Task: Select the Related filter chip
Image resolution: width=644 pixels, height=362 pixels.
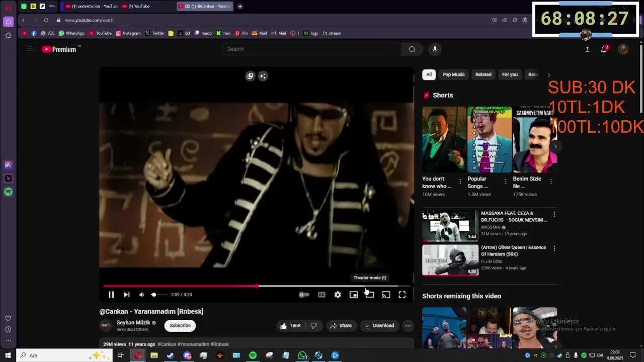Action: coord(483,74)
